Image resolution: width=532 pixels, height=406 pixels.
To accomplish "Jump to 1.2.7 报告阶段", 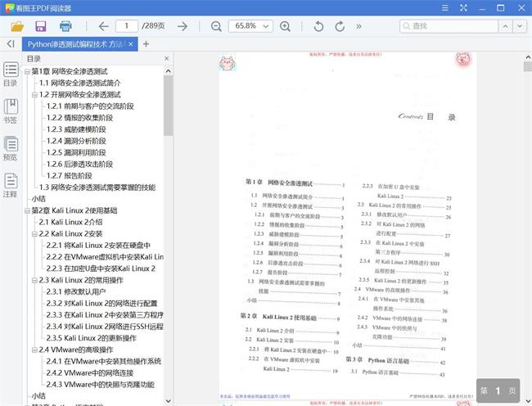I will [70, 176].
